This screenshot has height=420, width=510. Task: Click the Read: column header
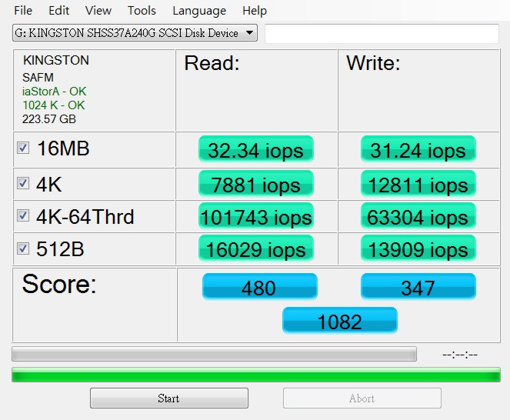pos(212,63)
